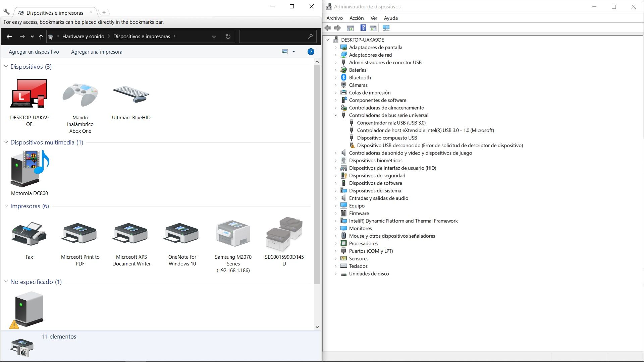644x362 pixels.
Task: Open the view options dropdown arrow
Action: point(293,52)
